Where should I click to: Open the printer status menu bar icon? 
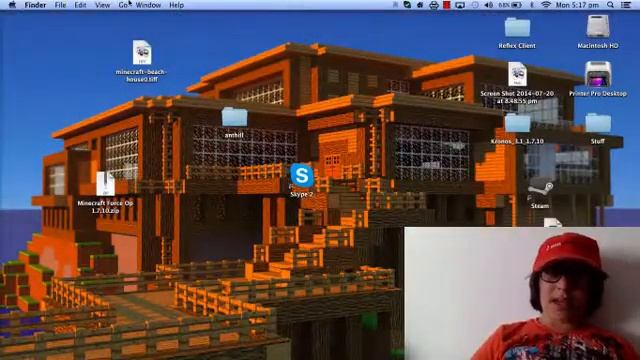coord(434,5)
